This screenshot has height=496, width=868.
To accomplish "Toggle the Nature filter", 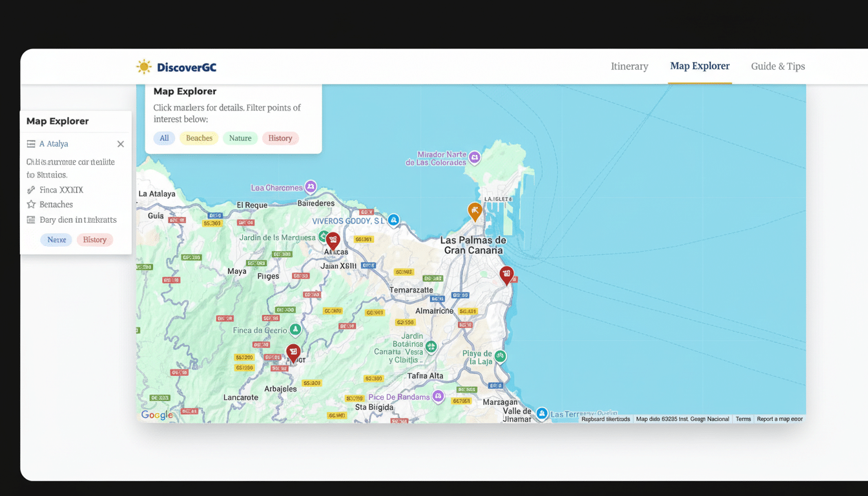I will pos(240,138).
